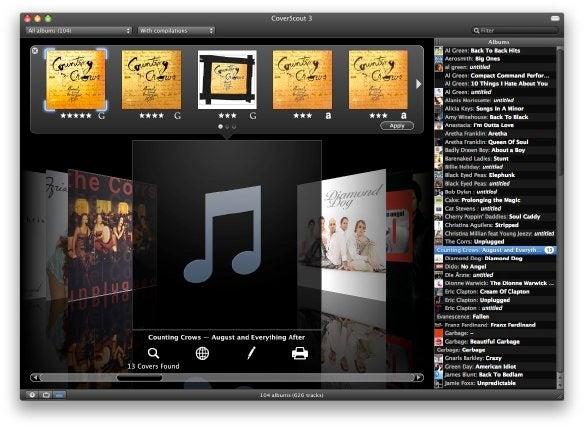Select album Aretha Franklin: Queen Of Soul
This screenshot has width=584, height=428.
[495, 142]
